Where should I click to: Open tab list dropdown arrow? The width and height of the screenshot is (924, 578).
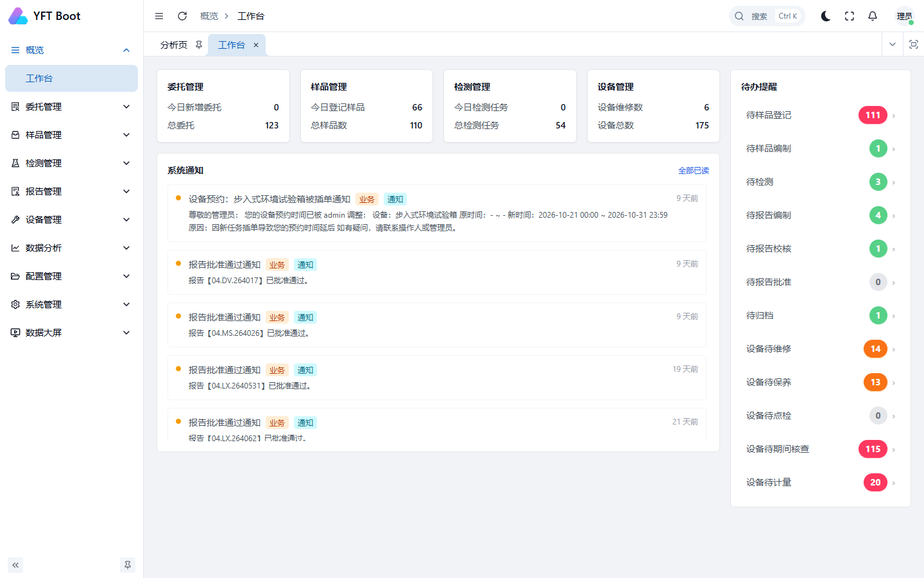click(x=892, y=44)
